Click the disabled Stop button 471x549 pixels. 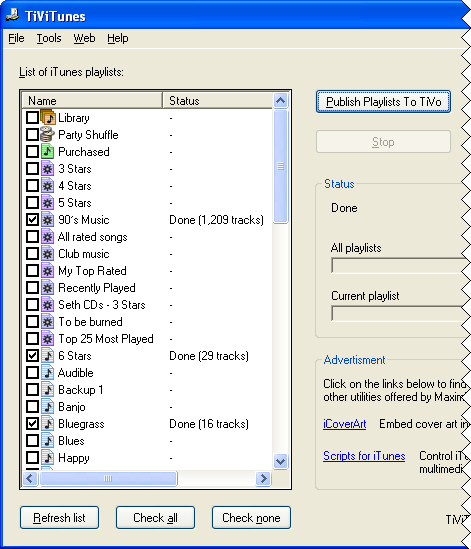(383, 142)
